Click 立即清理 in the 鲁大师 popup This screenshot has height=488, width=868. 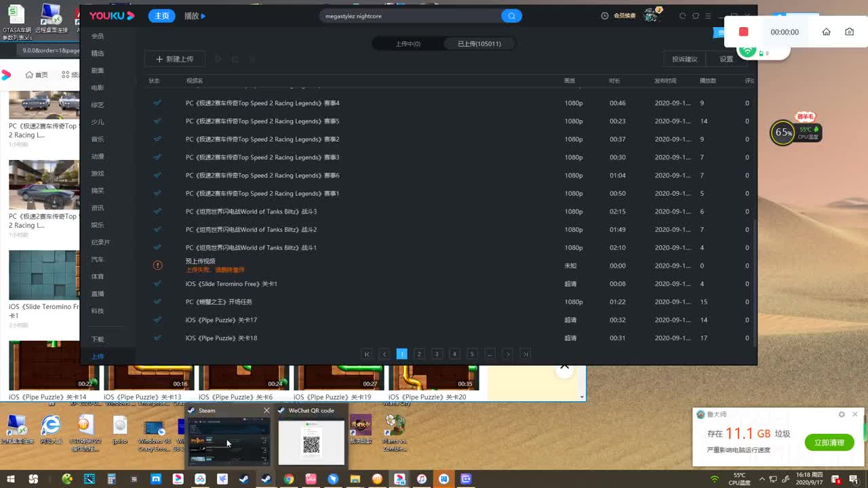[829, 442]
